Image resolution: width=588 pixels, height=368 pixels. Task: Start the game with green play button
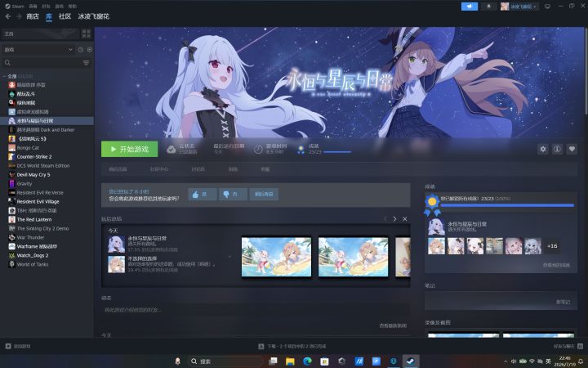pyautogui.click(x=129, y=149)
